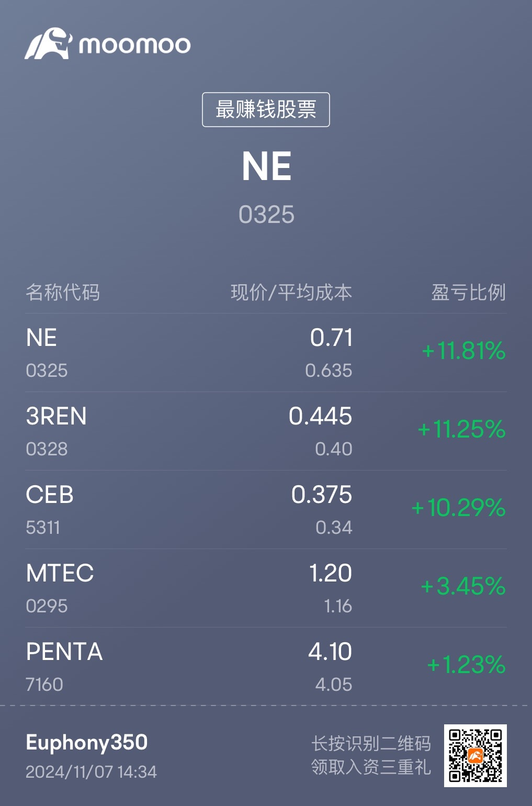Open the MTEC 0295 stock row
The height and width of the screenshot is (806, 532).
[x=266, y=588]
